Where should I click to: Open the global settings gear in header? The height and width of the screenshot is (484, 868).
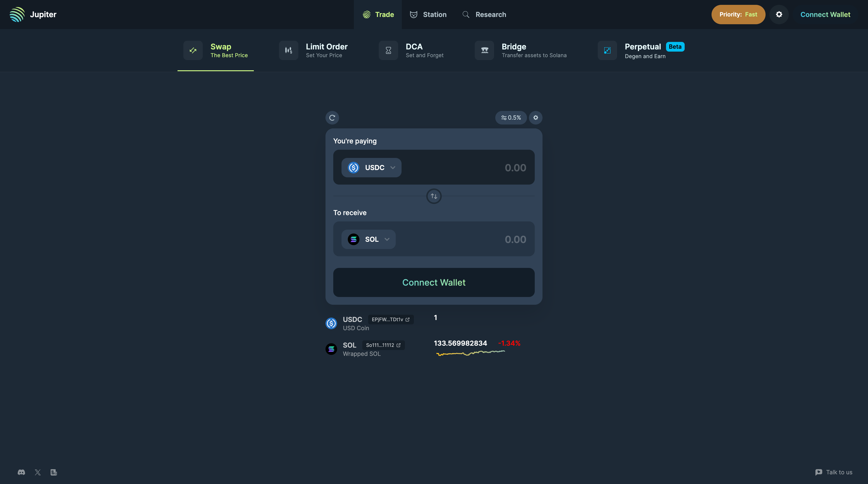point(779,15)
